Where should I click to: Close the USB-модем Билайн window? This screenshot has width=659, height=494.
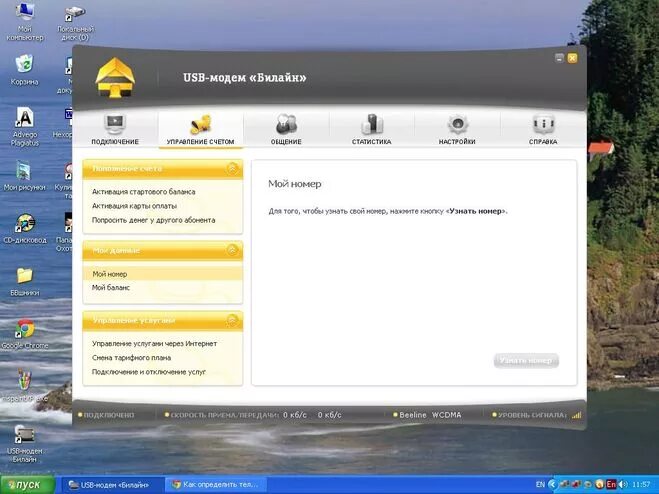[x=572, y=58]
